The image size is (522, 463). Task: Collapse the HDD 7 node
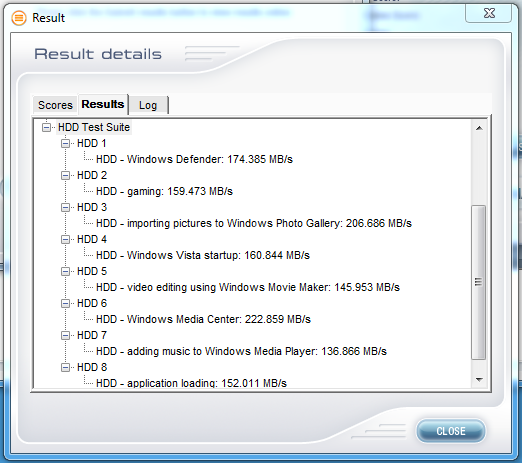[x=65, y=335]
